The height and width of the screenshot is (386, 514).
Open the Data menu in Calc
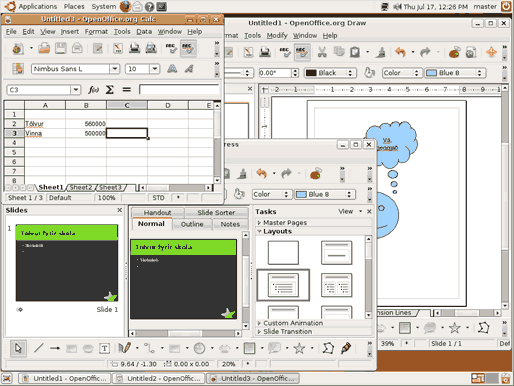coord(144,32)
